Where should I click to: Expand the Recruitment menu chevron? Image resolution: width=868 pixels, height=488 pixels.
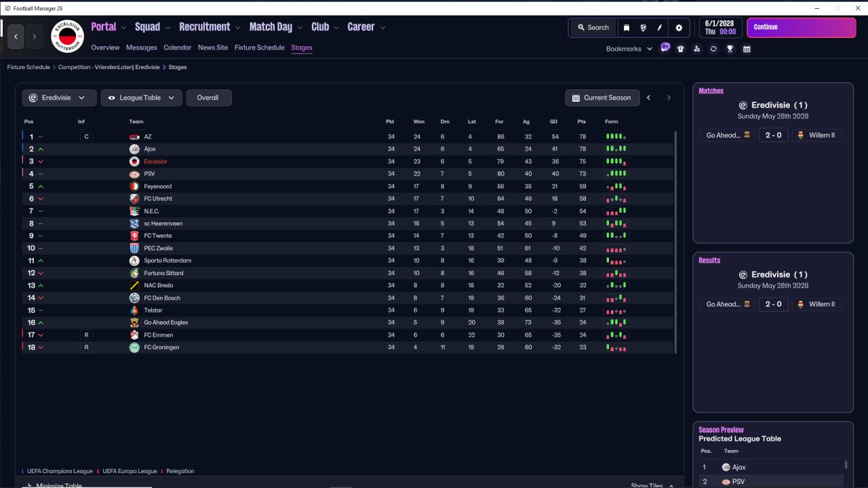(237, 28)
